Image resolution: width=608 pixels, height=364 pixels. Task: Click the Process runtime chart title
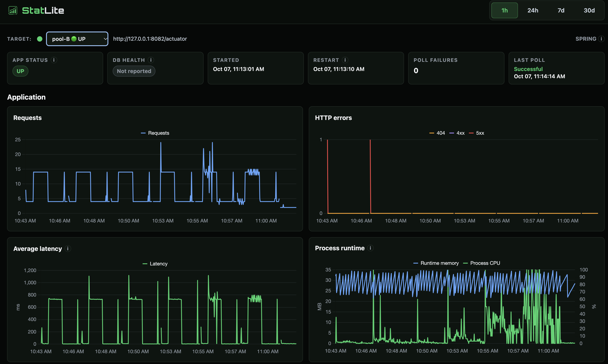click(x=340, y=248)
